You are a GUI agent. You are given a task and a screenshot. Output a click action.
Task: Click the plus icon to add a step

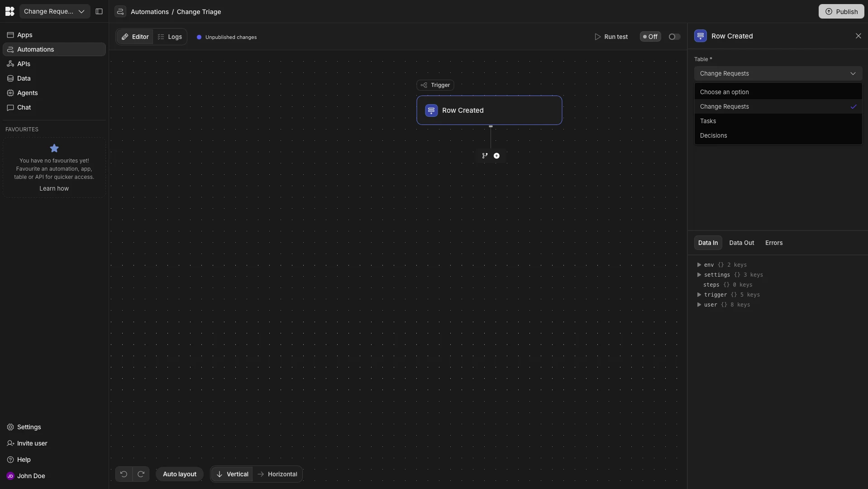[496, 155]
